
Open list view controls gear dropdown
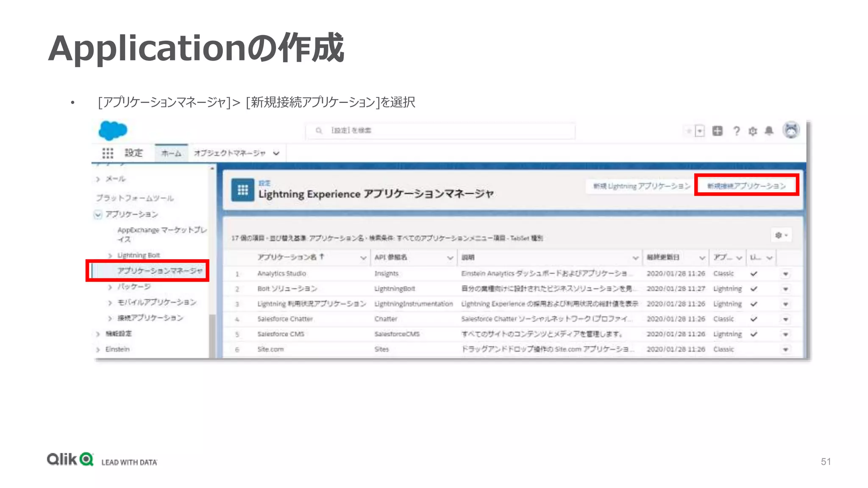[781, 235]
